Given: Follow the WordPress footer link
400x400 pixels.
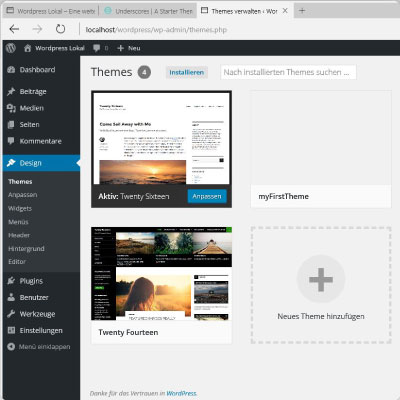Looking at the screenshot, I should click(182, 393).
